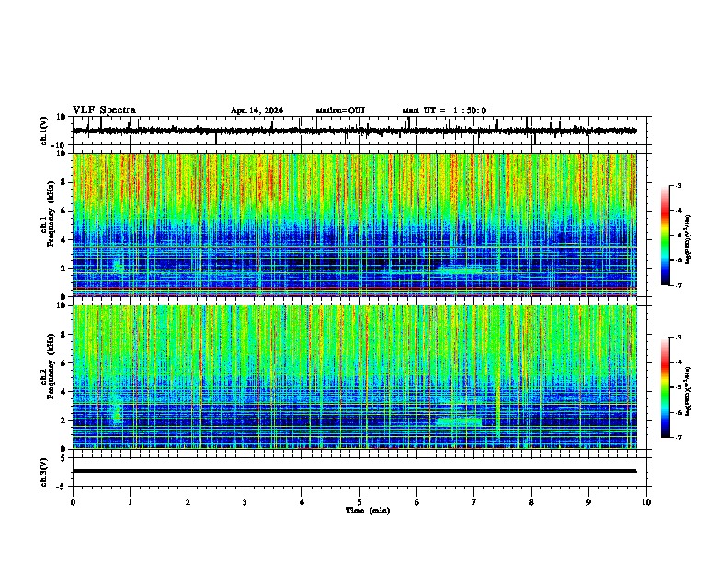Click the "ch.3(V)" axis label
Screen dimensions: 728x563
coord(44,472)
